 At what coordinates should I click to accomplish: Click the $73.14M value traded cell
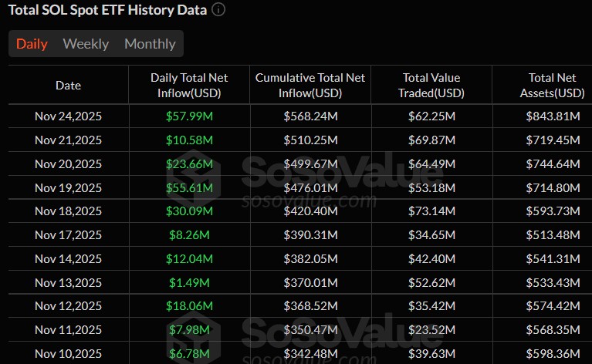coord(431,211)
